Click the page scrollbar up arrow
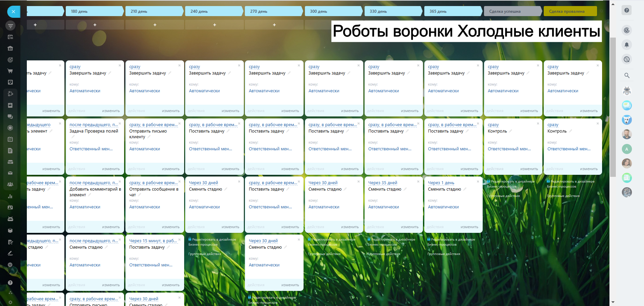 613,4
